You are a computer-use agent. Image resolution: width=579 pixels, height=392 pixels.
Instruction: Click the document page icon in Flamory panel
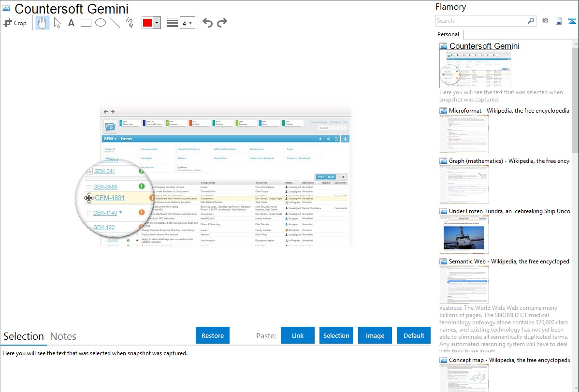[x=559, y=21]
